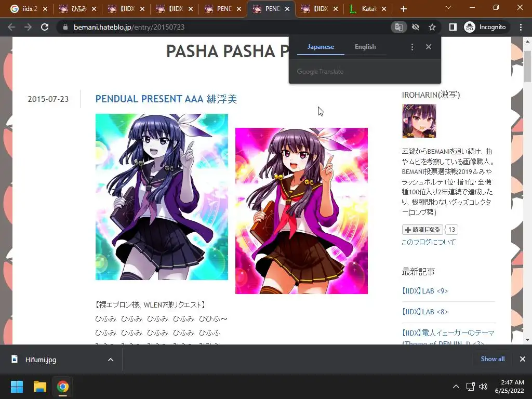Open a new browser tab

pyautogui.click(x=403, y=9)
